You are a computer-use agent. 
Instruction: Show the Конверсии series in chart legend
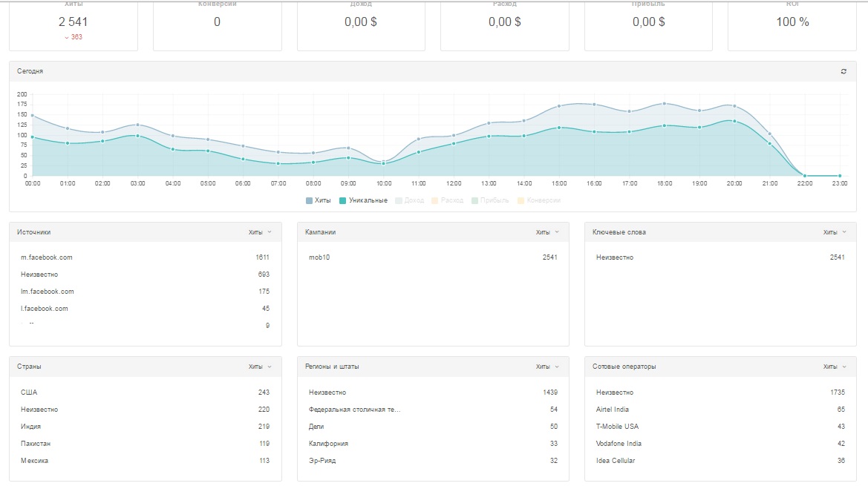point(538,200)
